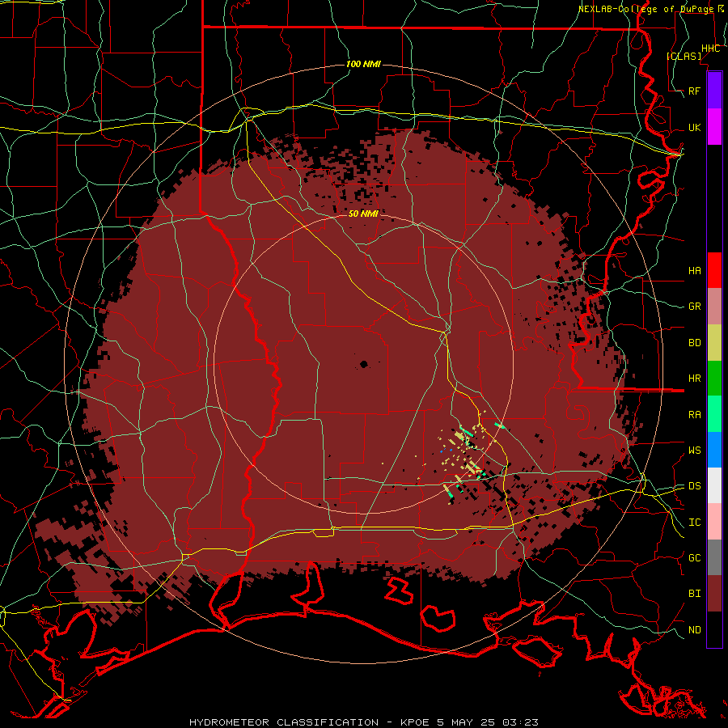
Task: Click the 'KPOE' station identifier
Action: pos(414,722)
